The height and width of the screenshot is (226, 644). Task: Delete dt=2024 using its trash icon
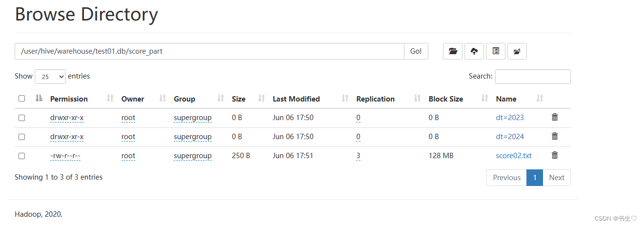(x=555, y=136)
